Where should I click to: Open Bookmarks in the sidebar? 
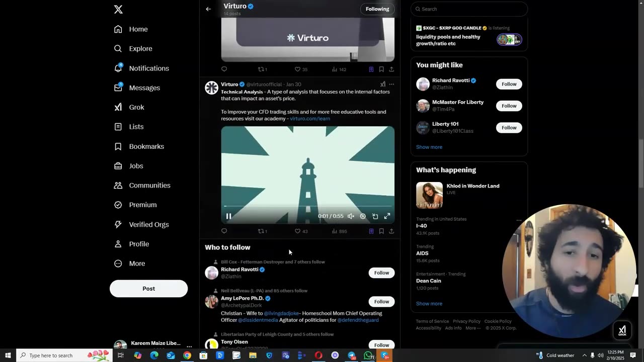(139, 146)
